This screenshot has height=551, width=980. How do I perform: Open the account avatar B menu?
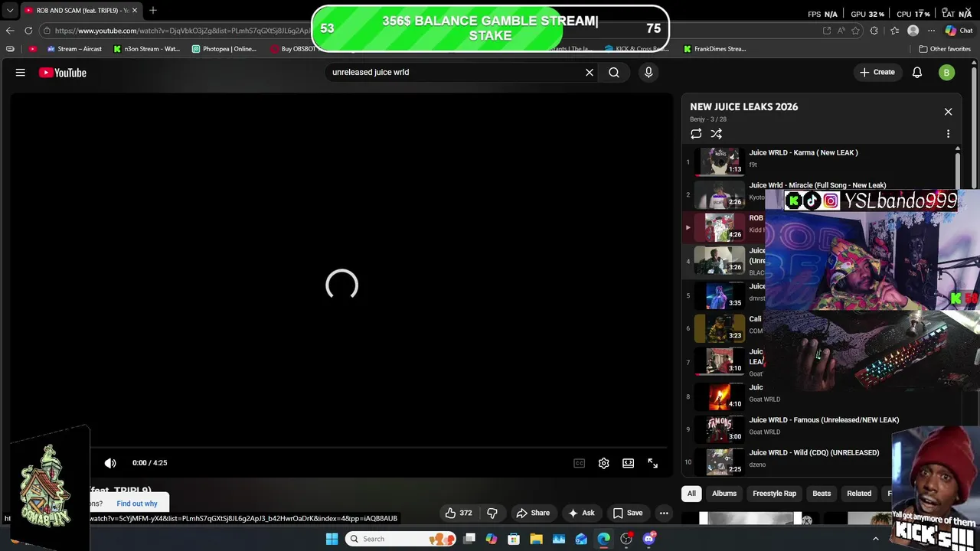coord(946,73)
